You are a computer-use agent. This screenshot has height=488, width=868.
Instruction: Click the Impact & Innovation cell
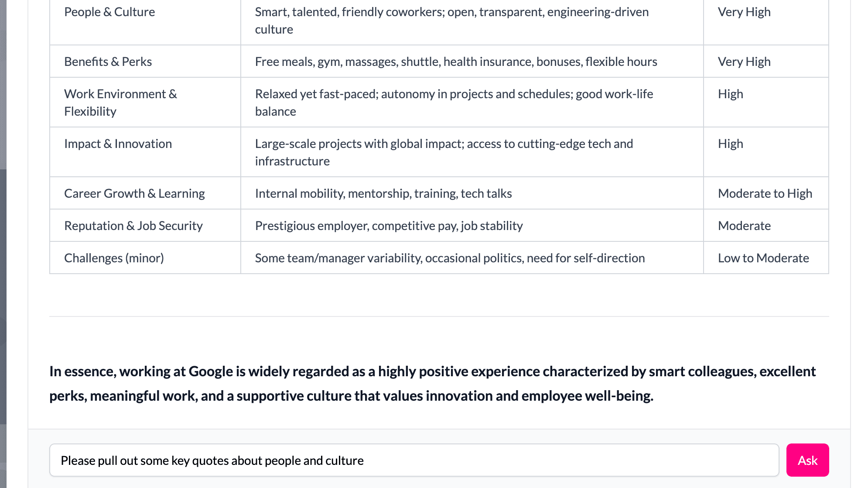coord(118,144)
